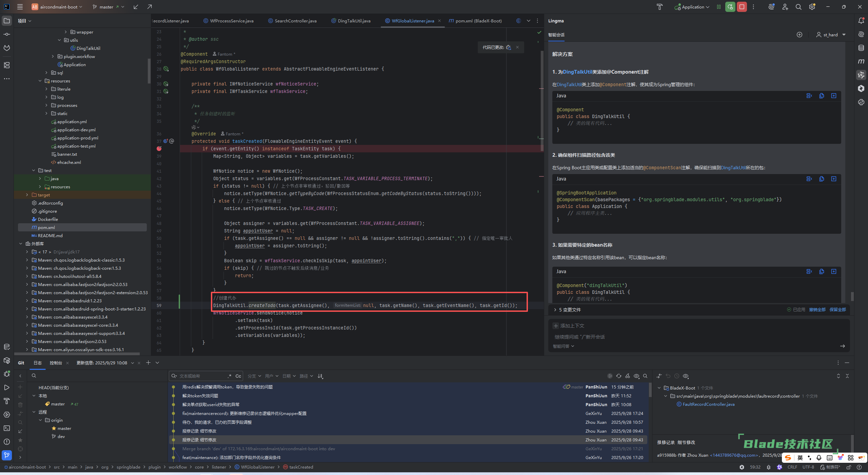The height and width of the screenshot is (475, 868).
Task: Click the Cherry-pick icon in Git log toolbar
Action: [628, 376]
